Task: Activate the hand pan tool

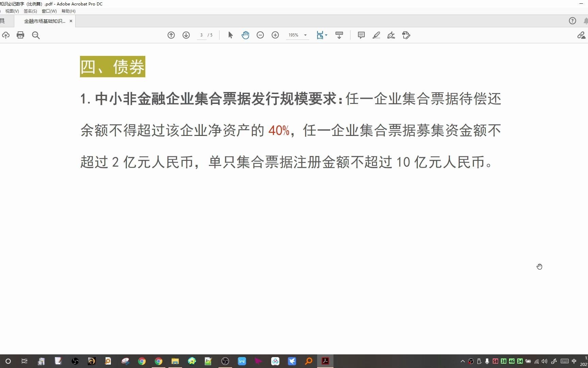Action: point(245,35)
